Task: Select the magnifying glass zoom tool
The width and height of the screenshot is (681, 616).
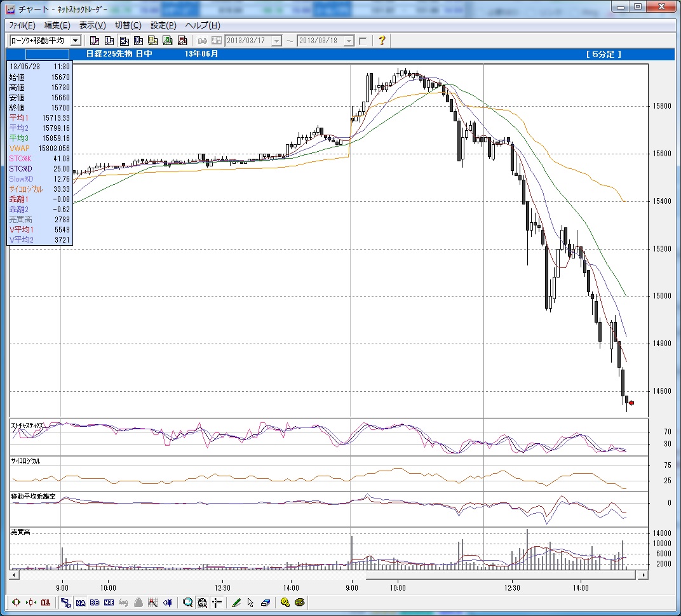Action: coord(188,602)
